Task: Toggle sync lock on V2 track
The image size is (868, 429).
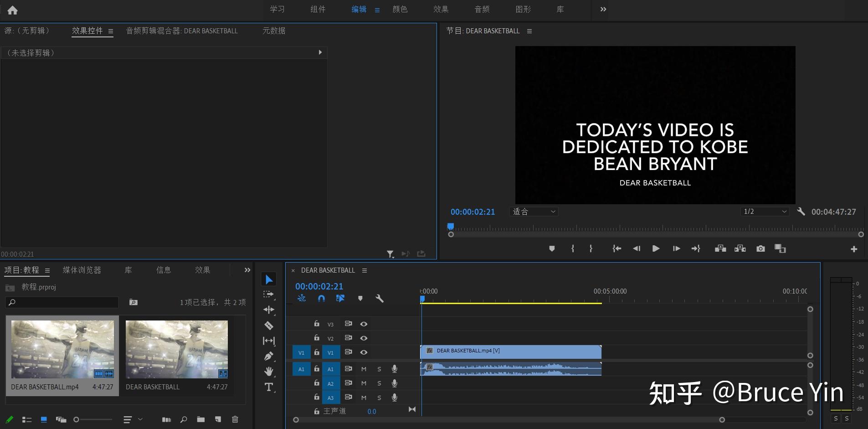Action: (348, 338)
